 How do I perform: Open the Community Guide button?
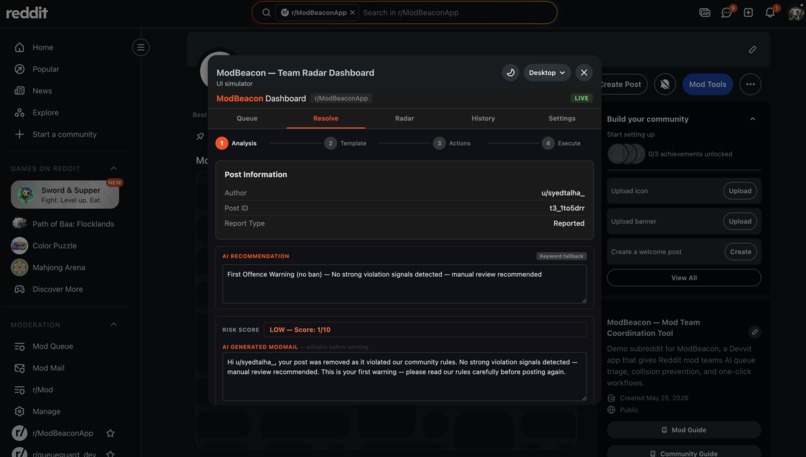(x=684, y=452)
